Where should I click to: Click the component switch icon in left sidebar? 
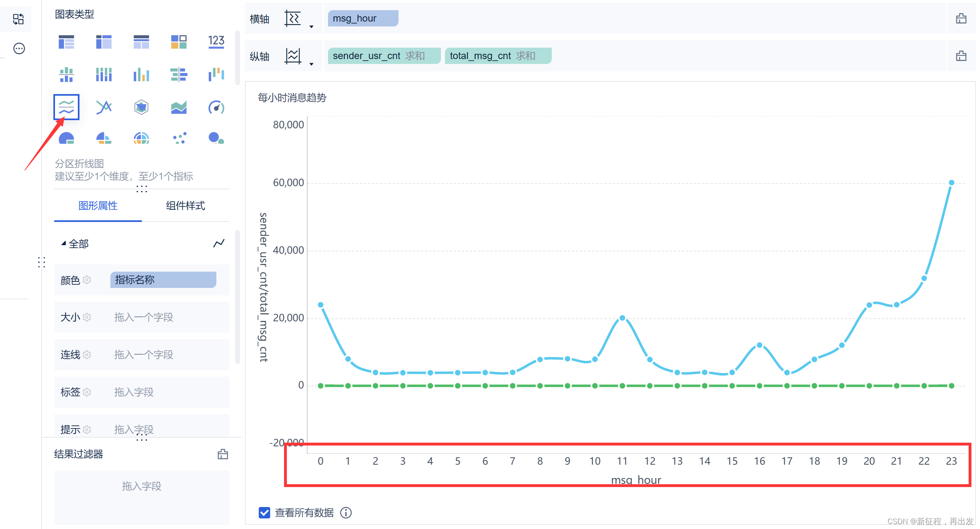(18, 19)
